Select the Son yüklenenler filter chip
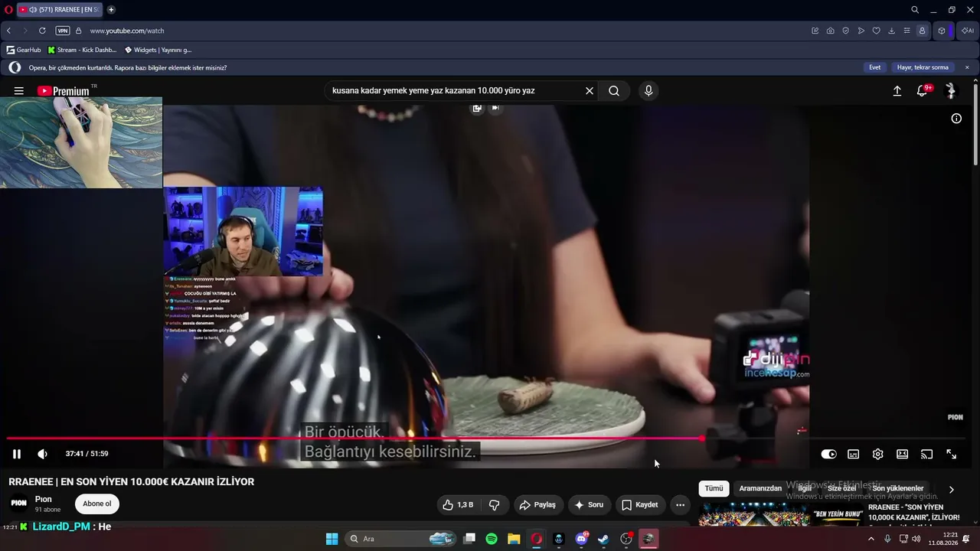 point(897,488)
